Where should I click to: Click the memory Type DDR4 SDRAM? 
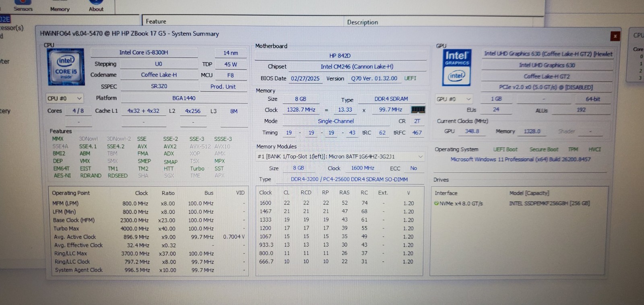[x=391, y=99]
